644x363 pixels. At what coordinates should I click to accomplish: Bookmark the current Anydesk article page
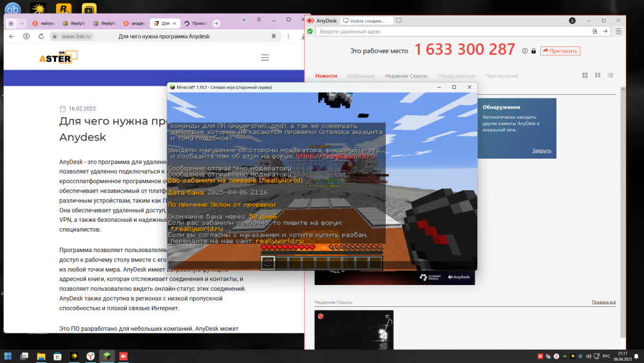(274, 36)
